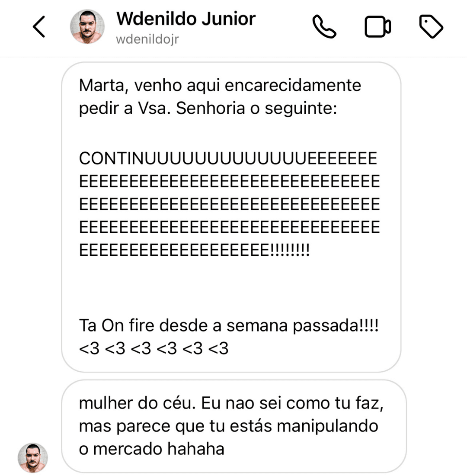Image resolution: width=467 pixels, height=476 pixels.
Task: Open profile via the "Wdenildo Junior" name
Action: point(186,19)
